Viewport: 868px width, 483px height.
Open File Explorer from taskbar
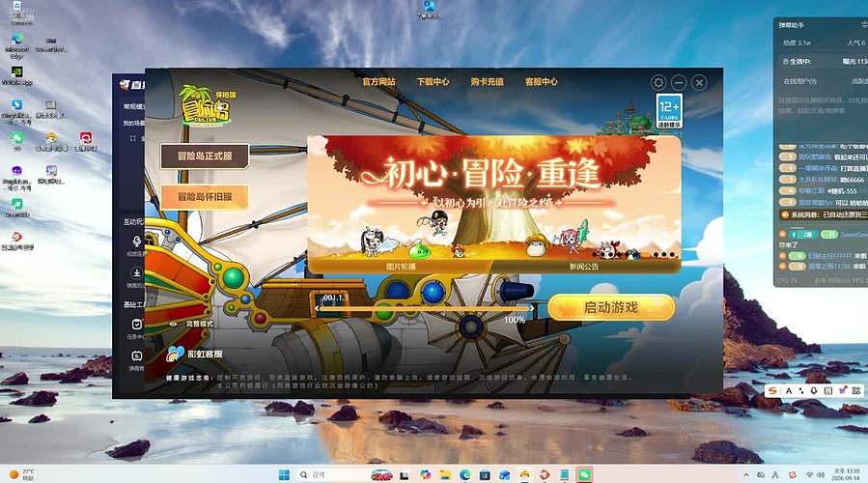tap(445, 474)
